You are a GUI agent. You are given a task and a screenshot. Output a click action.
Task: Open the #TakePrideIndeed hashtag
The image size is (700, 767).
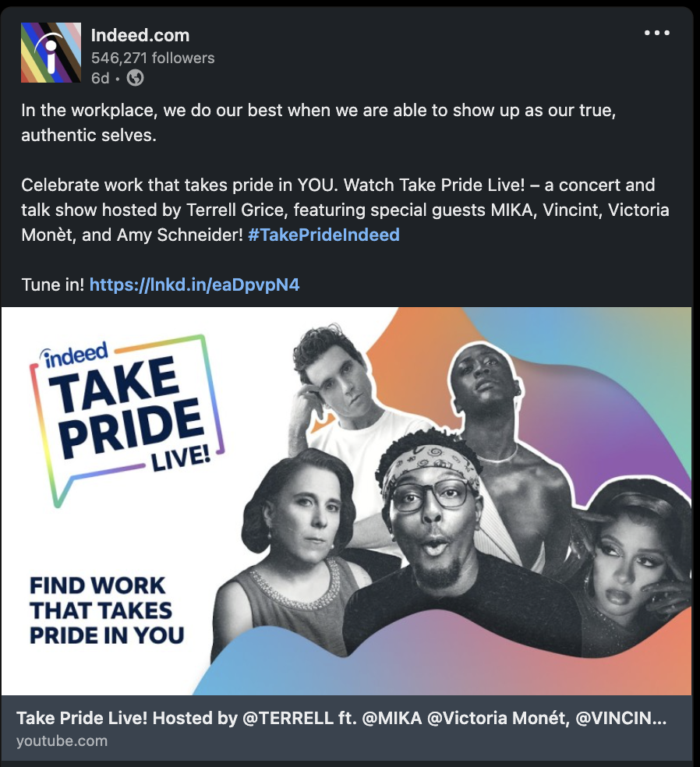click(323, 235)
